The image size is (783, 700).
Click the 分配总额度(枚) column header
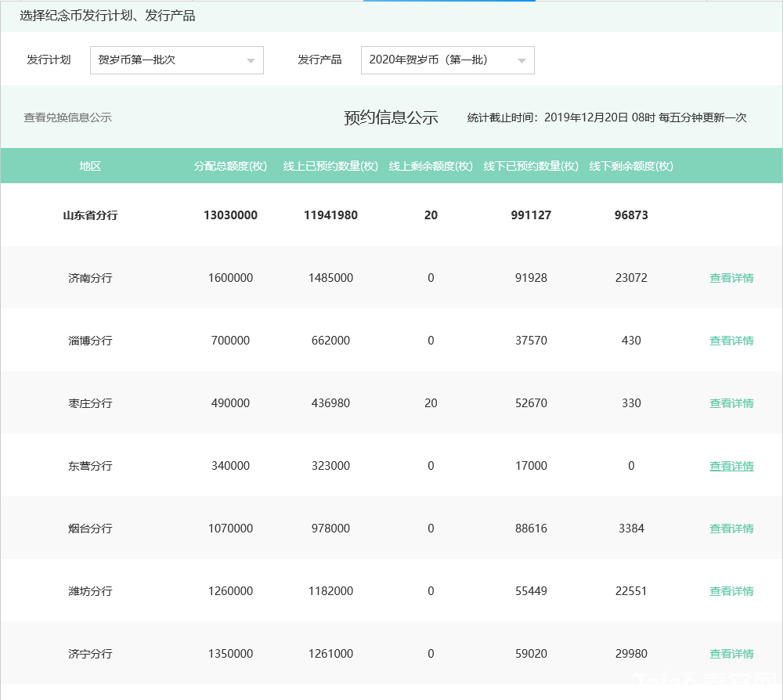pyautogui.click(x=231, y=166)
